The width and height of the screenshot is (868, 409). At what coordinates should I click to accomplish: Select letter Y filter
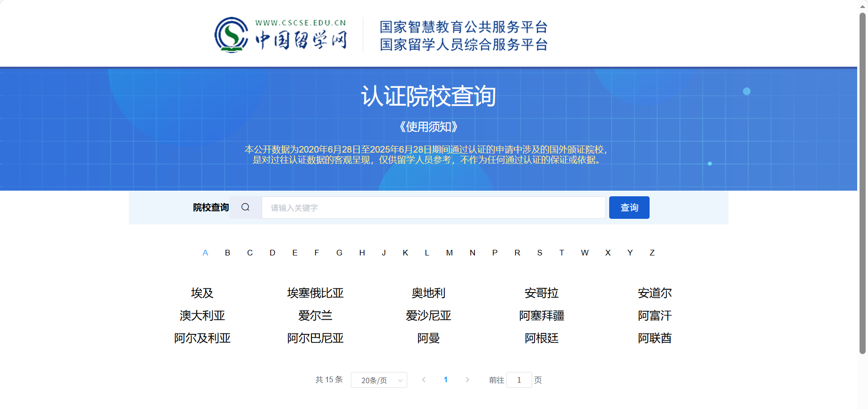[630, 253]
